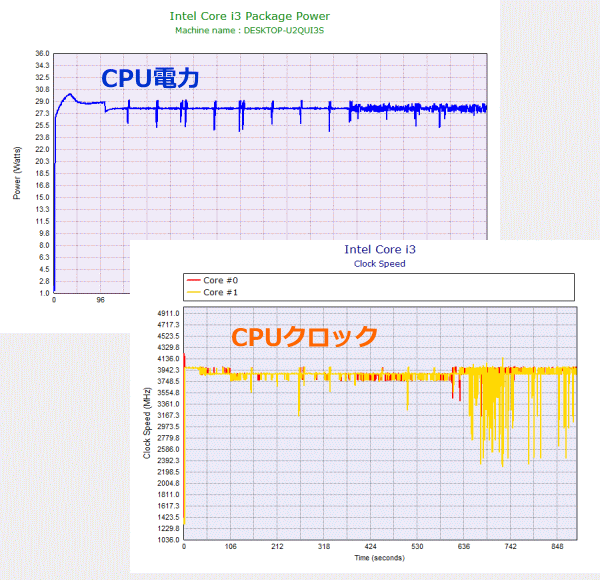Click the 96 tick on power chart
Image resolution: width=600 pixels, height=580 pixels.
pos(100,300)
